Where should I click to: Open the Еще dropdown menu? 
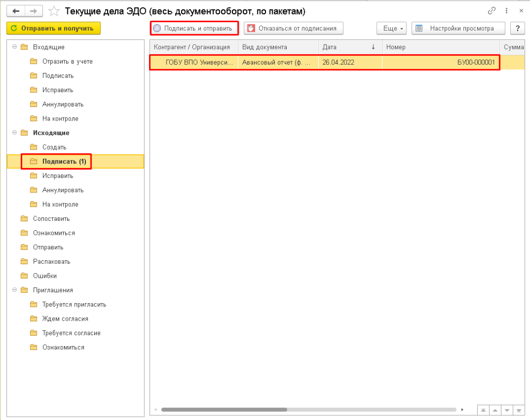click(391, 28)
